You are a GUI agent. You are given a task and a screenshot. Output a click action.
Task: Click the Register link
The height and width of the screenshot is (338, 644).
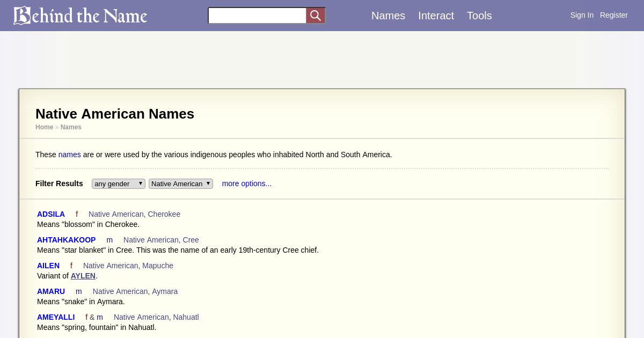click(614, 15)
